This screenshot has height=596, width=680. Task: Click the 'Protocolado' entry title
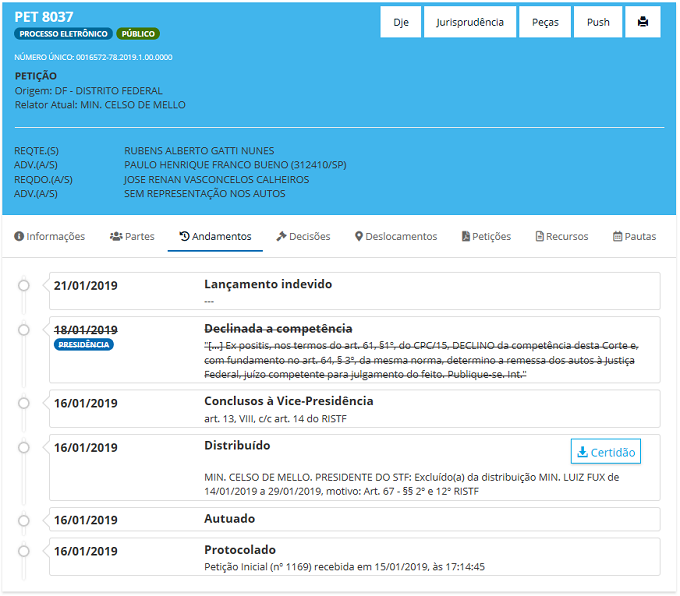click(x=240, y=550)
